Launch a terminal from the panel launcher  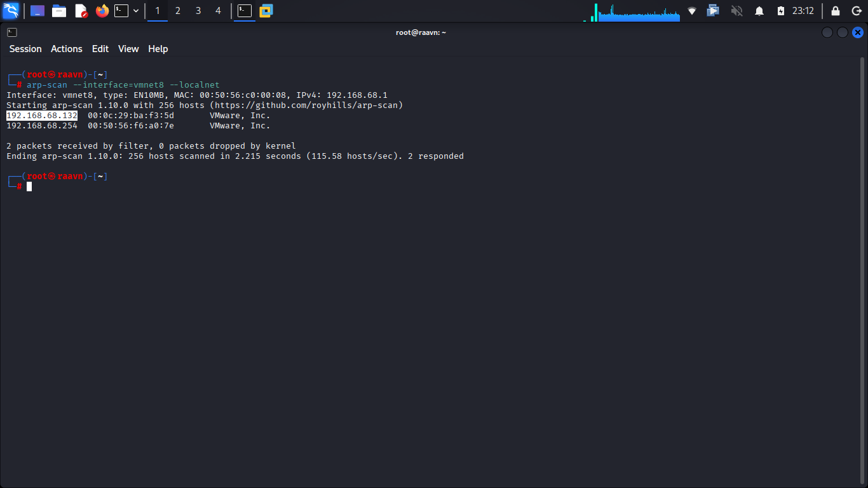[121, 11]
